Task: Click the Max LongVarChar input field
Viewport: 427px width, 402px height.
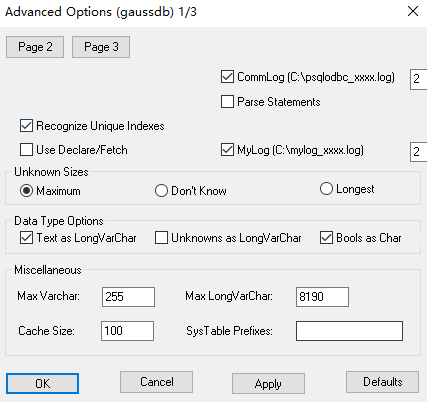Action: point(322,297)
